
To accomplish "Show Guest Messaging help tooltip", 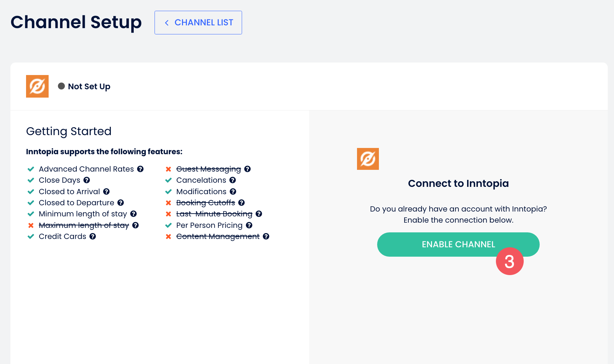I will pyautogui.click(x=247, y=169).
